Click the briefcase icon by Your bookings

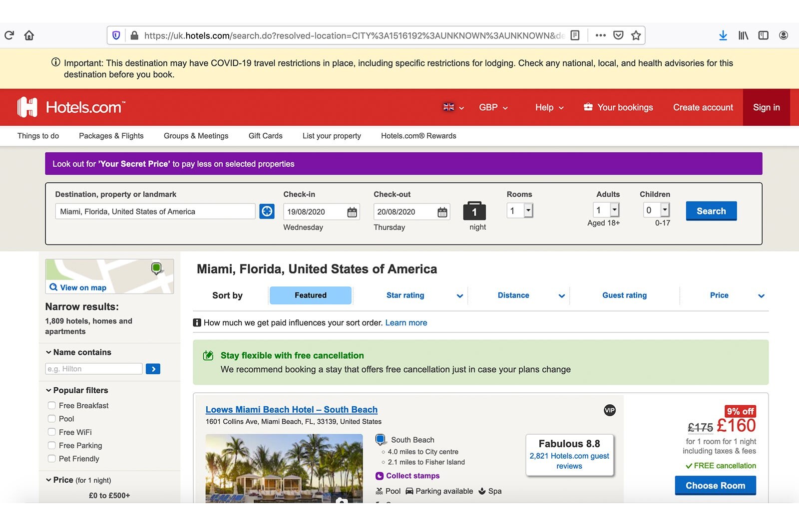click(588, 107)
